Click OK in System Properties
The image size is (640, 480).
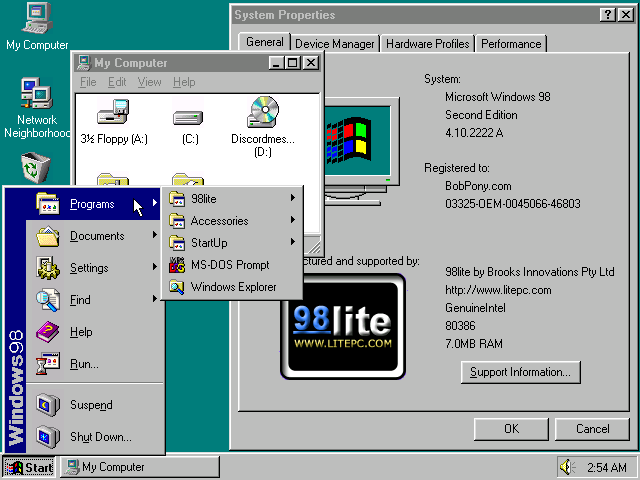511,429
